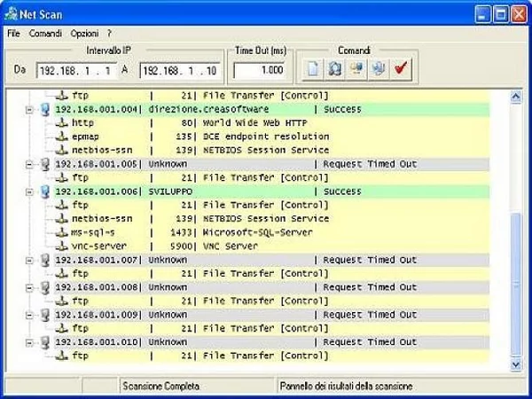The width and height of the screenshot is (532, 399).
Task: Click the pale blue computers toolbar icon
Action: coord(378,69)
